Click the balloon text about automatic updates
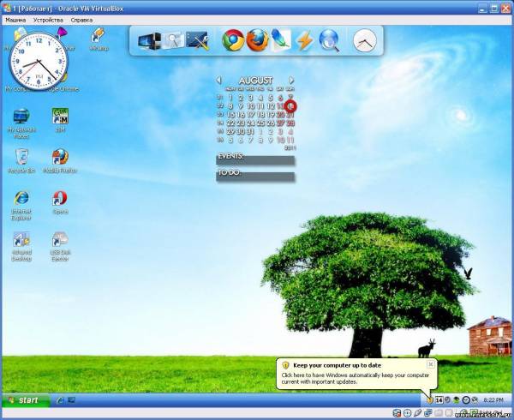This screenshot has width=514, height=420. tap(355, 378)
